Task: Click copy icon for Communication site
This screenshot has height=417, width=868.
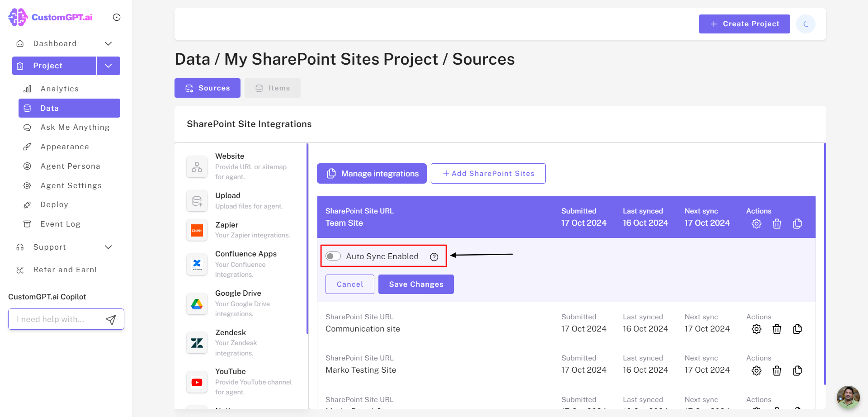Action: point(797,329)
